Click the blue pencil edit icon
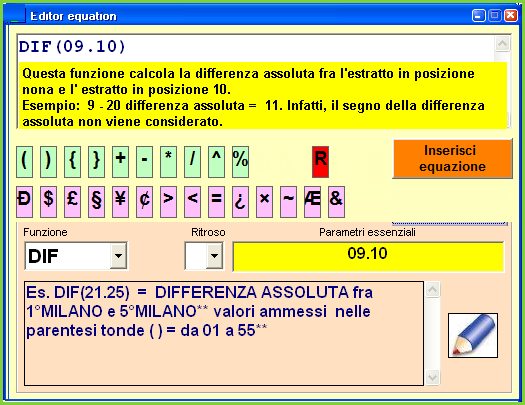 coord(473,335)
